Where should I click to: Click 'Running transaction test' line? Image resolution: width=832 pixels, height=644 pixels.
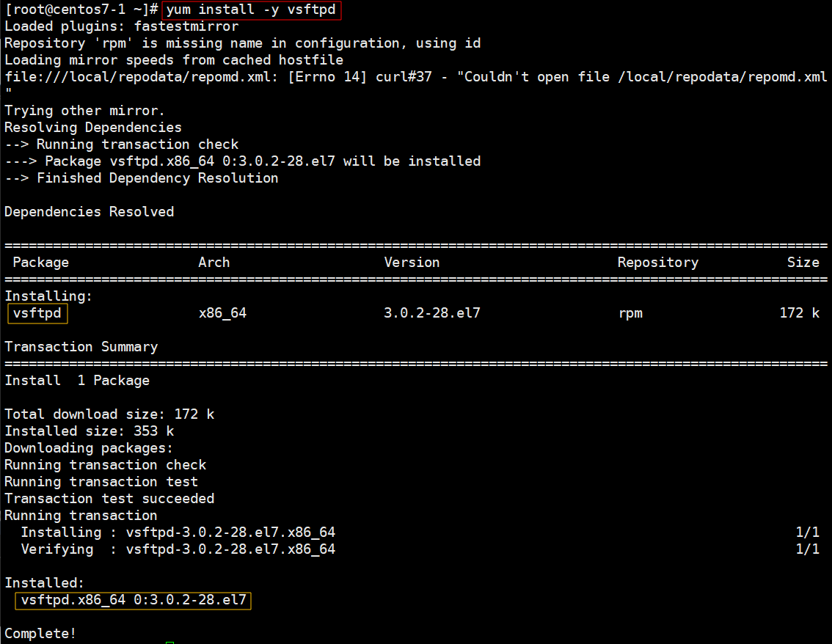point(101,482)
